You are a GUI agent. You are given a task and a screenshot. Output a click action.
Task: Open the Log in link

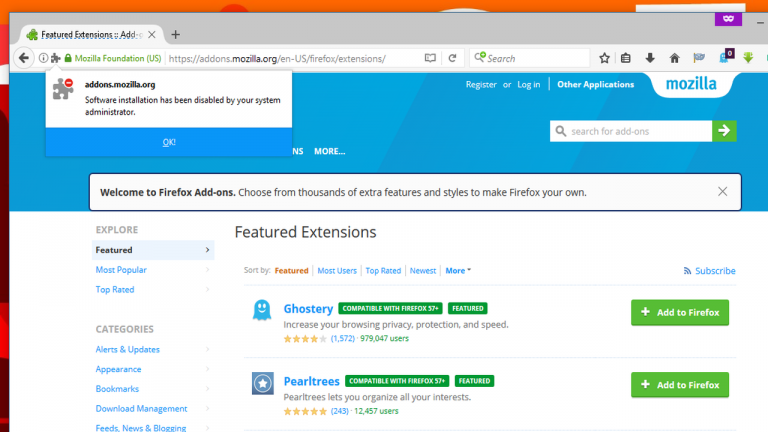click(x=528, y=84)
